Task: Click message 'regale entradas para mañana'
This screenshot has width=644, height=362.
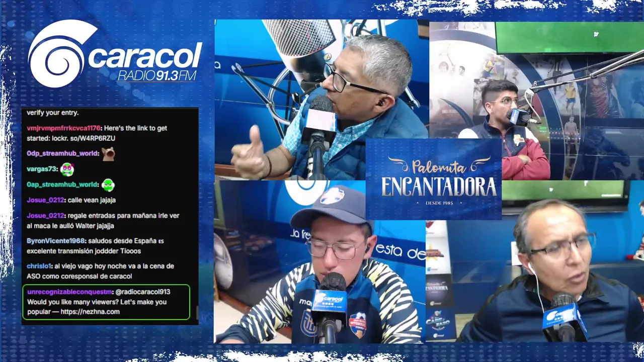Action: pos(103,221)
